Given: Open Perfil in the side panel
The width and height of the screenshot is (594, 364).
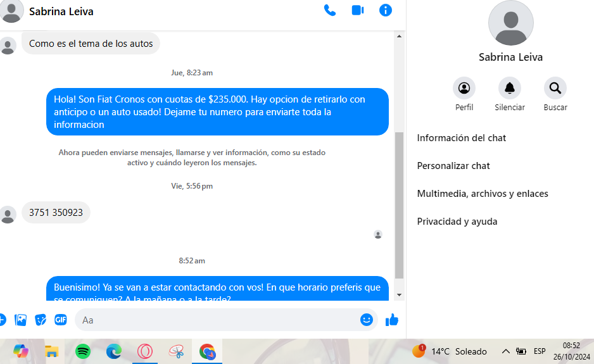Looking at the screenshot, I should pos(464,88).
